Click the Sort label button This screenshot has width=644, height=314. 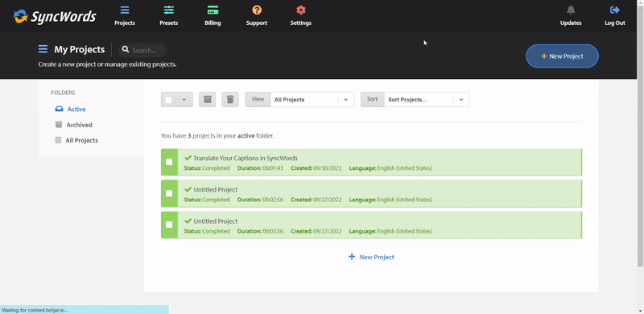click(x=373, y=100)
